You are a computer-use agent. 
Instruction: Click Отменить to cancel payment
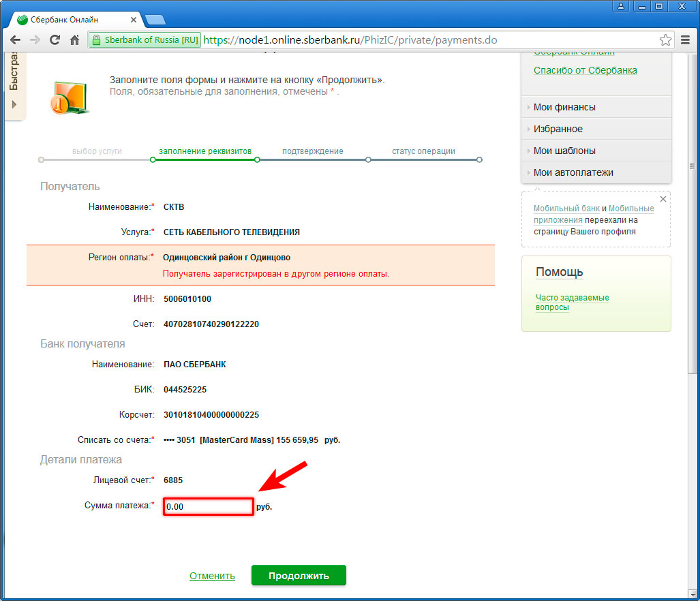pos(212,576)
